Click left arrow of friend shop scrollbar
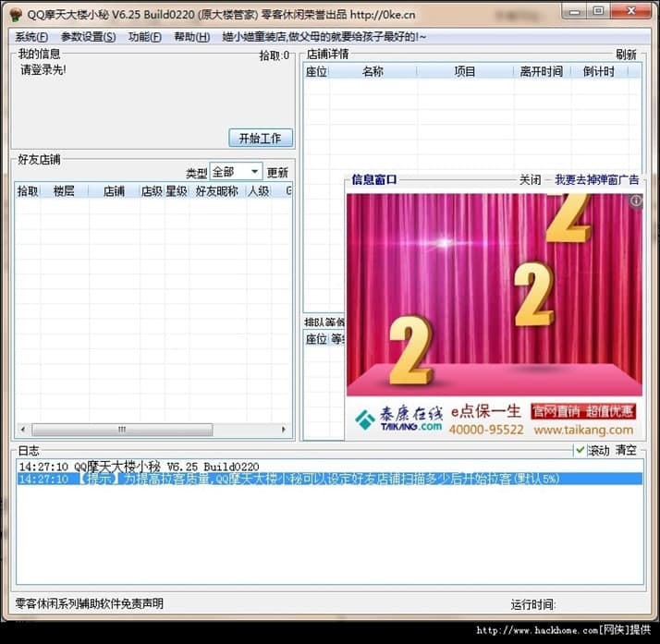Image resolution: width=660 pixels, height=644 pixels. click(23, 430)
